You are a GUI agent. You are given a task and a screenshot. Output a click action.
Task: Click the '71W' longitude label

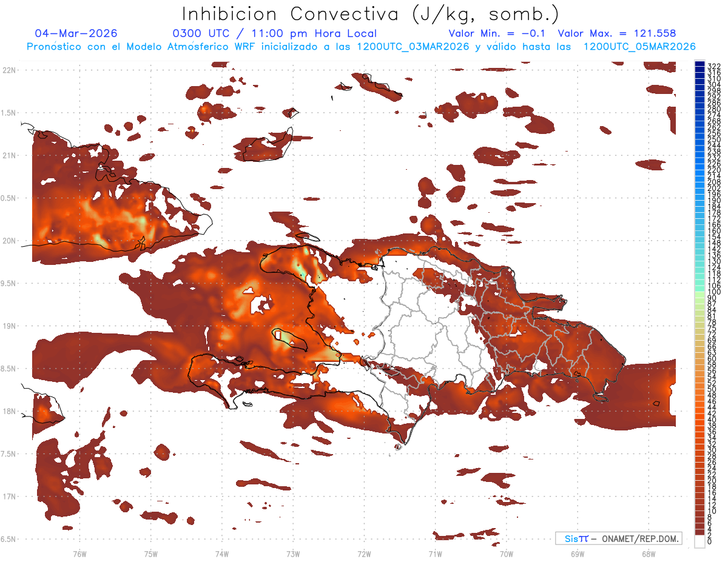[435, 554]
